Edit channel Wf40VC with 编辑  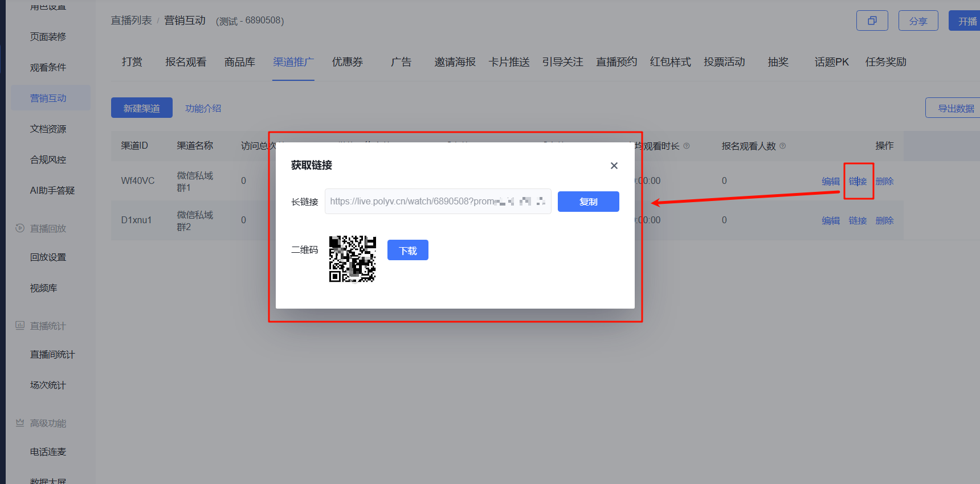pos(831,181)
